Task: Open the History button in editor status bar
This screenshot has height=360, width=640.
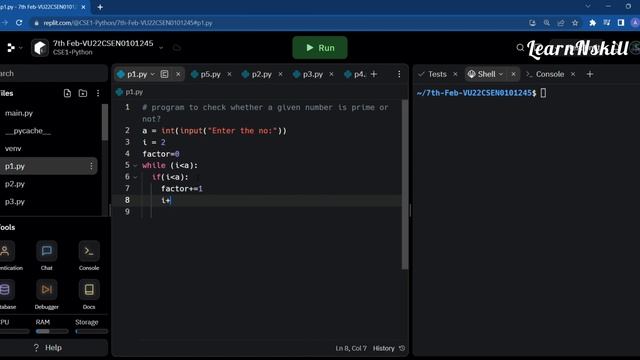Action: pyautogui.click(x=389, y=348)
